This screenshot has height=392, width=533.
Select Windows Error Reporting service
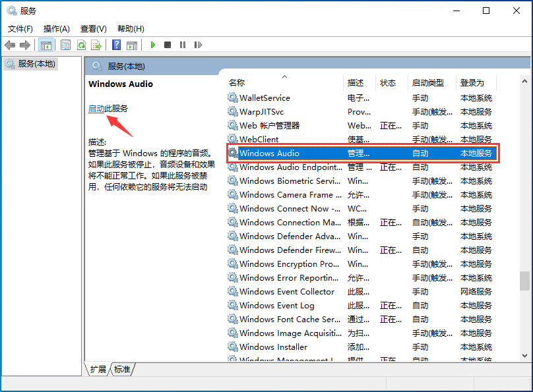coord(289,277)
